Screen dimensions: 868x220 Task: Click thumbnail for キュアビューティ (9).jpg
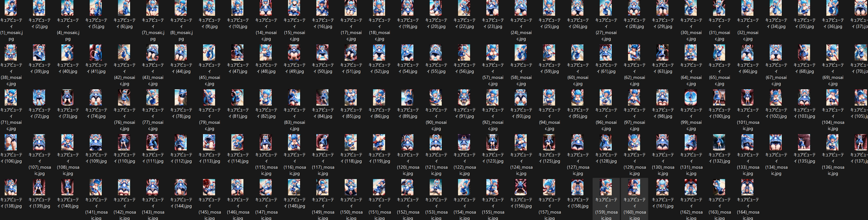(x=209, y=8)
